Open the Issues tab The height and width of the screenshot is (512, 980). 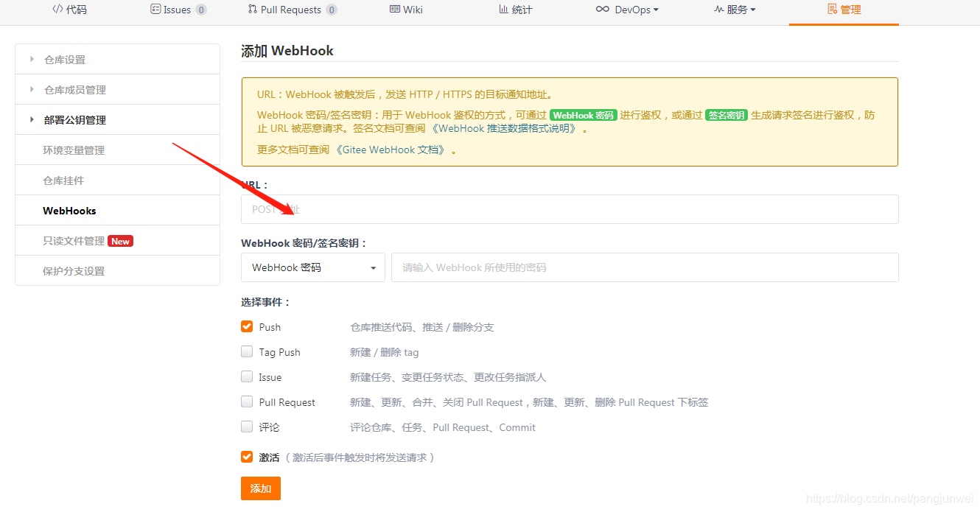click(178, 10)
